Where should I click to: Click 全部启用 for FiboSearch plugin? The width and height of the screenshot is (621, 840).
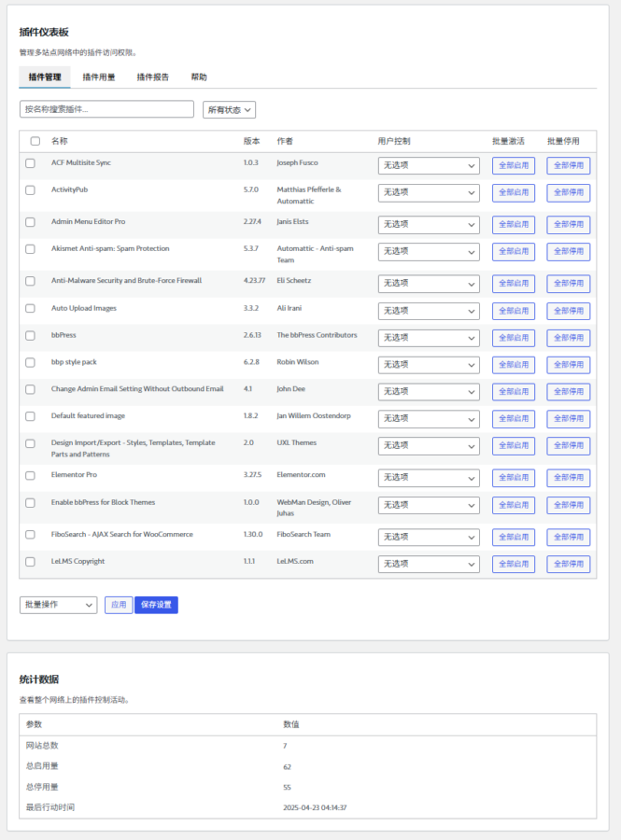514,537
